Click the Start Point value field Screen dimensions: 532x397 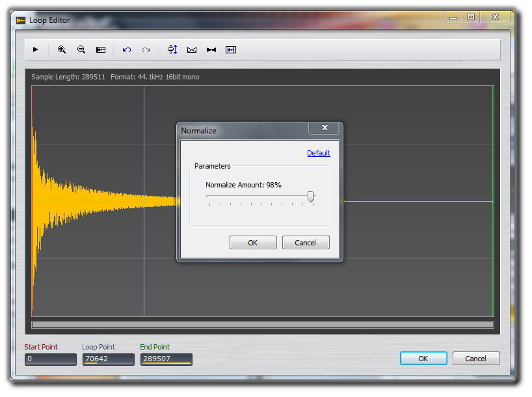point(51,359)
